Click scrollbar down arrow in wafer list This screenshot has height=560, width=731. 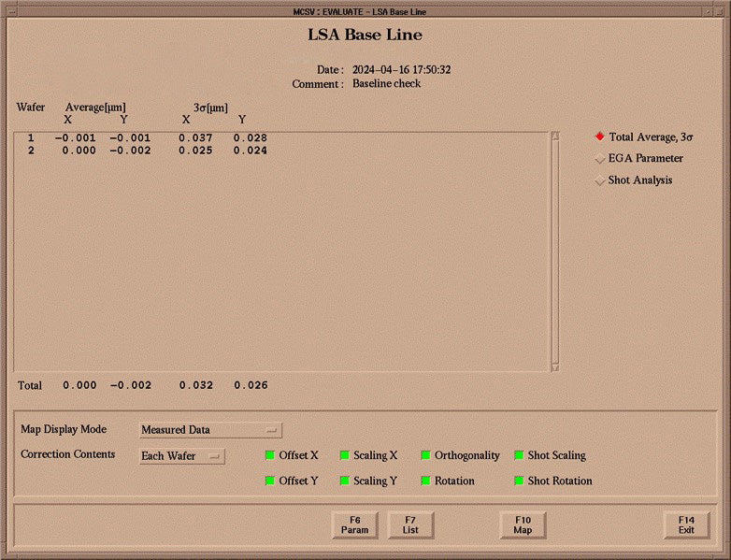pyautogui.click(x=554, y=367)
